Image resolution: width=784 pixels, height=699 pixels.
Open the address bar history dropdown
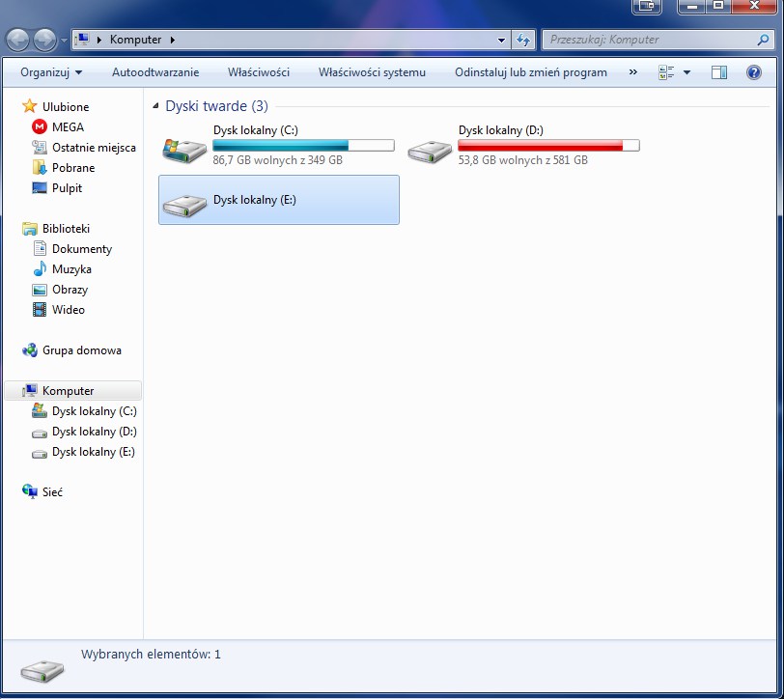point(501,40)
